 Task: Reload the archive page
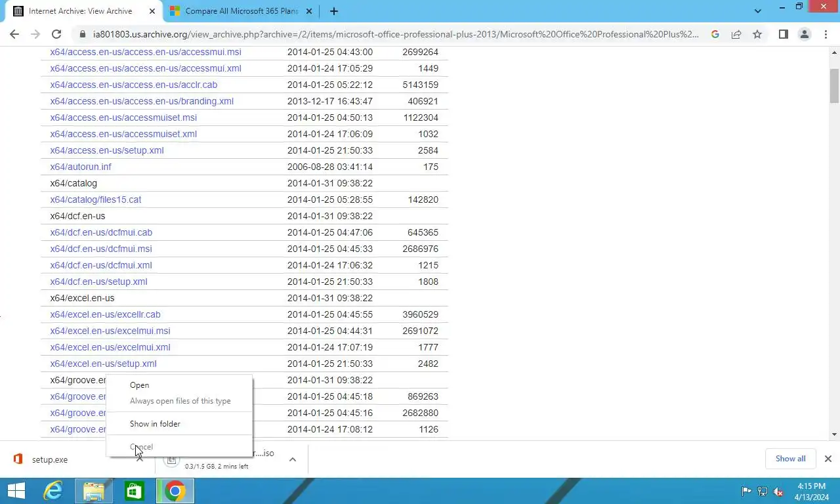56,34
